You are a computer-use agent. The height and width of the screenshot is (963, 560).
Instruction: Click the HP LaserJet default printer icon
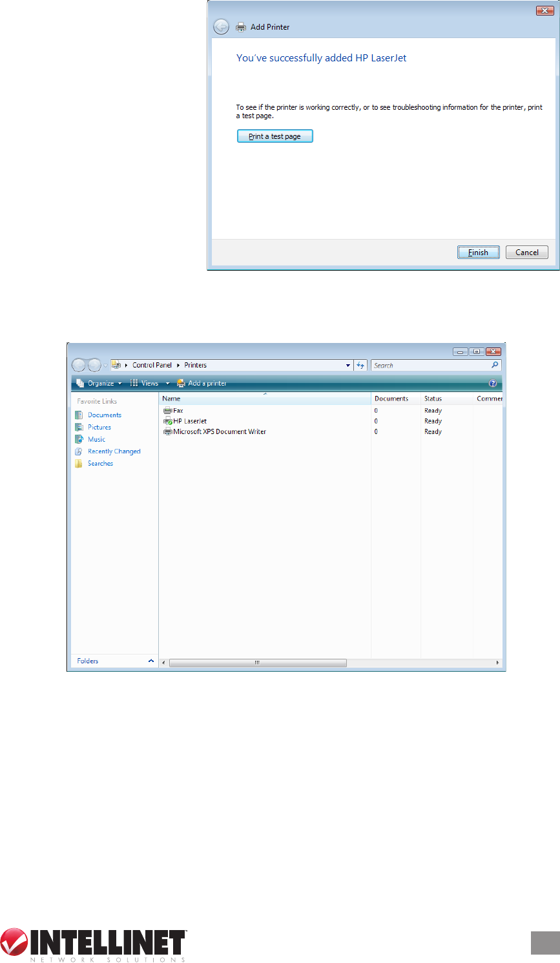pos(168,421)
